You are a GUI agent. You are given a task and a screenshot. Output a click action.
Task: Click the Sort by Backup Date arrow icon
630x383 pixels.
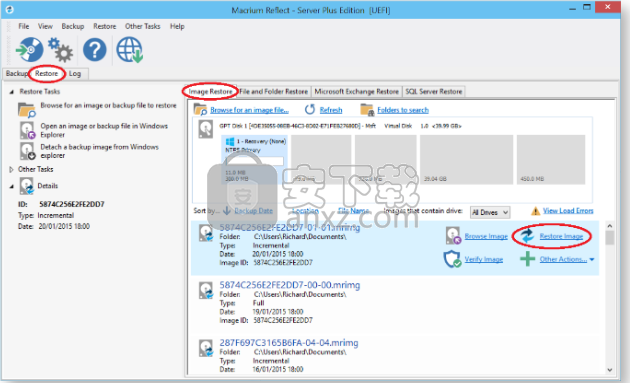[227, 210]
